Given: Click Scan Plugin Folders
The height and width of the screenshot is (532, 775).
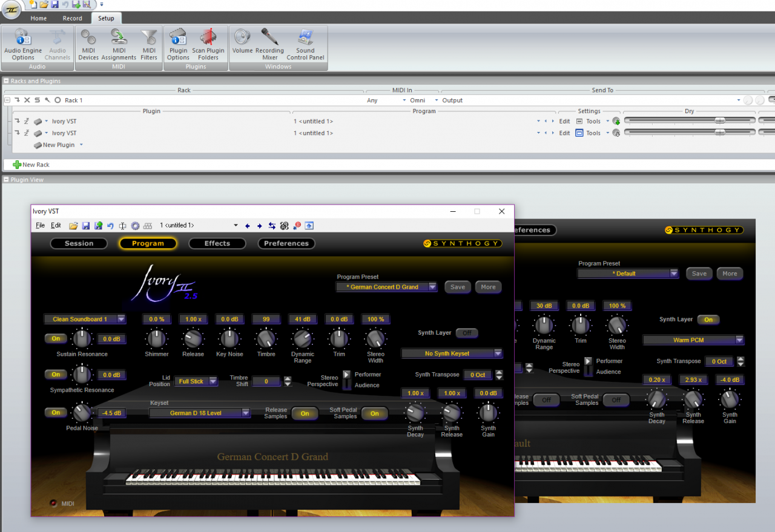Looking at the screenshot, I should point(208,45).
